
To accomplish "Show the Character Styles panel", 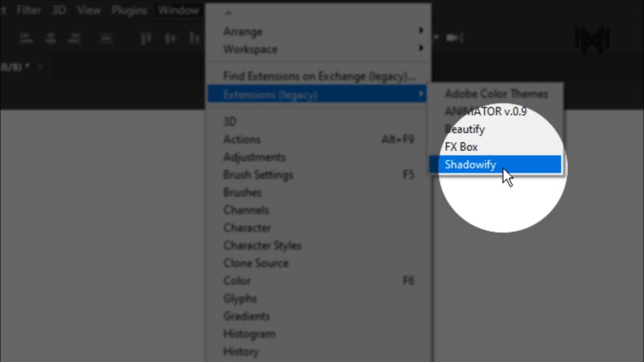I will pyautogui.click(x=318, y=245).
